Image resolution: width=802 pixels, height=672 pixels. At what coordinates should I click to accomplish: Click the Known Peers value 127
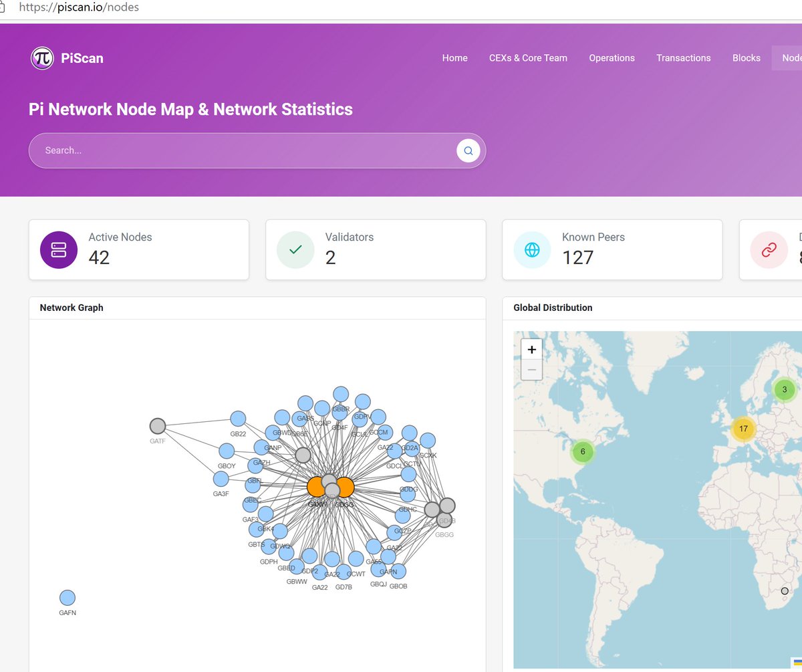(x=578, y=257)
